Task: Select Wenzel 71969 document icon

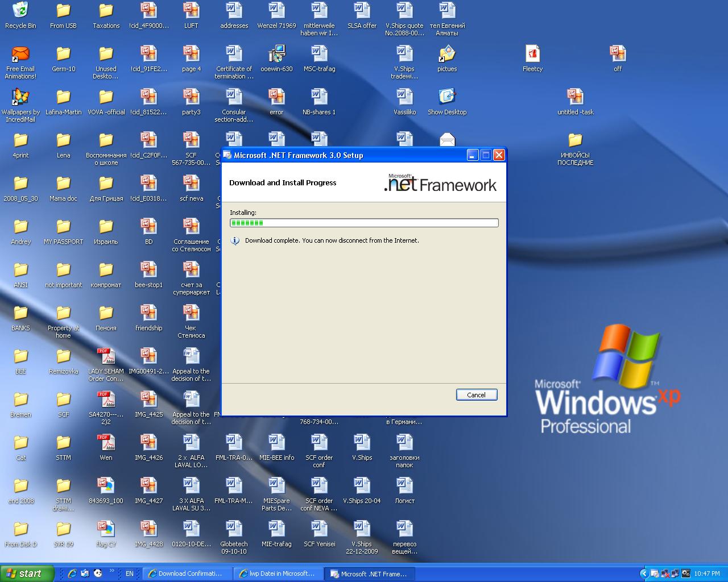Action: point(276,15)
